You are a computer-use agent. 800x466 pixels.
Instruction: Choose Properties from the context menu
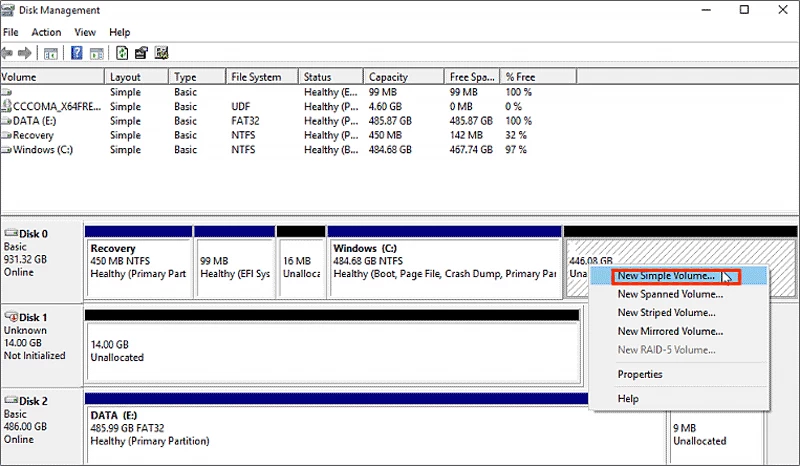pos(640,374)
